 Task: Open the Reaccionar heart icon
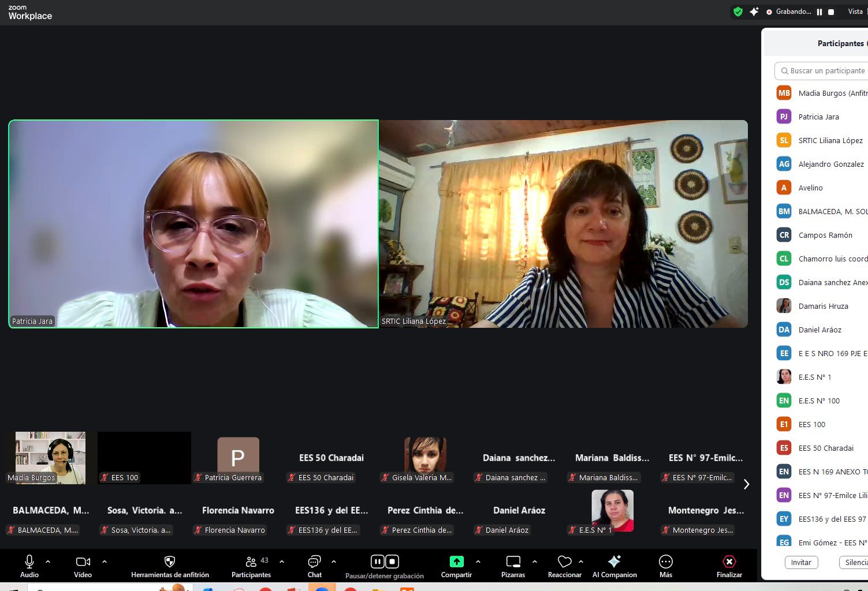click(x=564, y=562)
